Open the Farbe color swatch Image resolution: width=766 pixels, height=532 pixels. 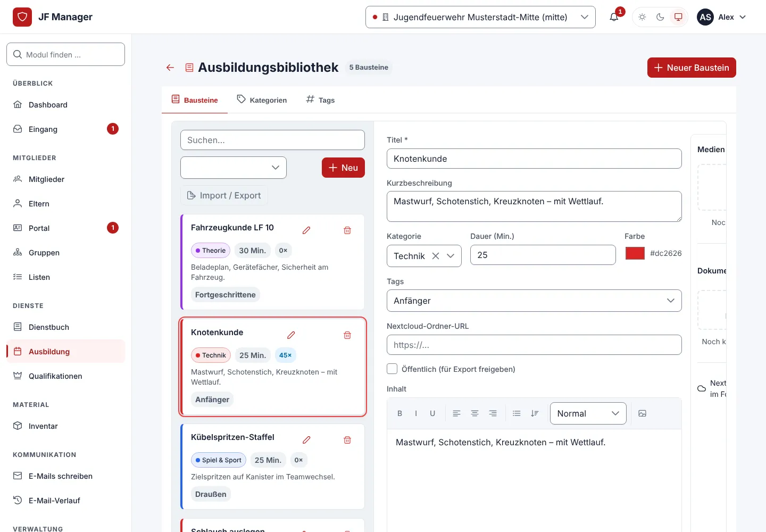pos(635,253)
